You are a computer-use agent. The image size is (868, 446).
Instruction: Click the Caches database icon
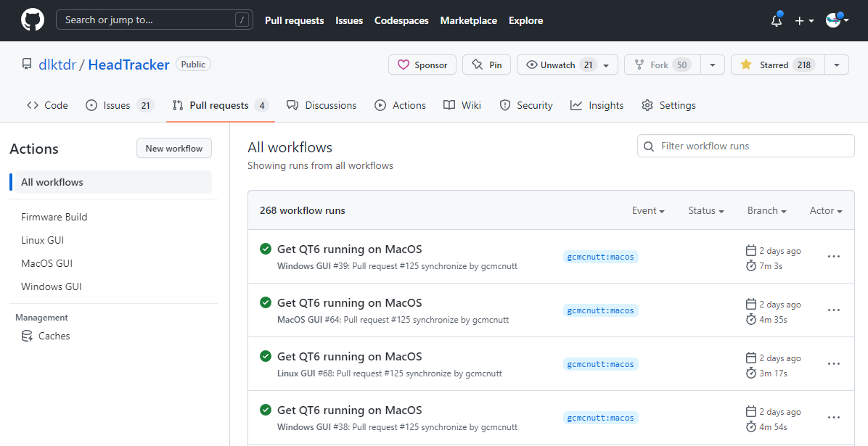27,336
